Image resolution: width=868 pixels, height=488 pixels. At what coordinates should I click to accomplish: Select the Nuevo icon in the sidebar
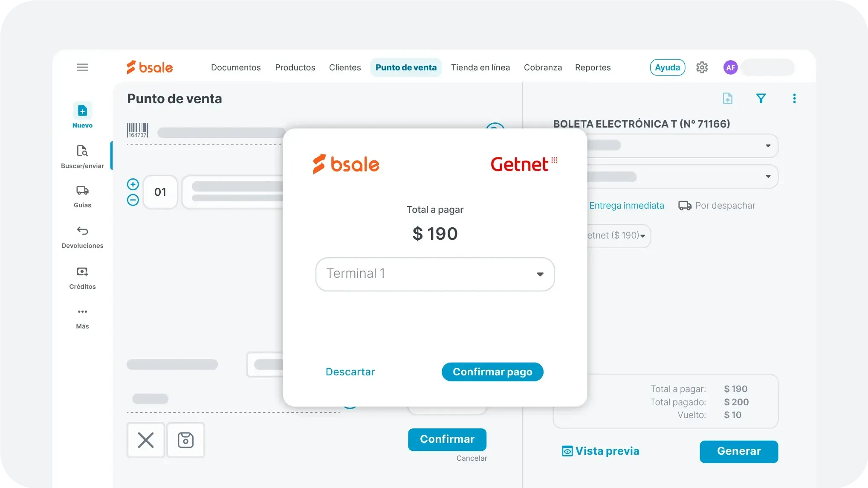82,110
